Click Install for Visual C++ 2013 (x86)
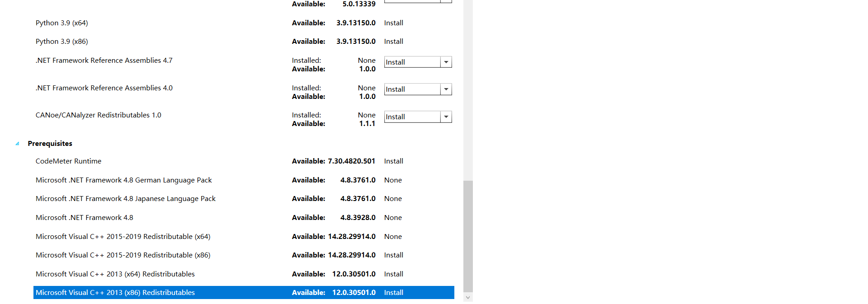868x304 pixels. (x=394, y=293)
